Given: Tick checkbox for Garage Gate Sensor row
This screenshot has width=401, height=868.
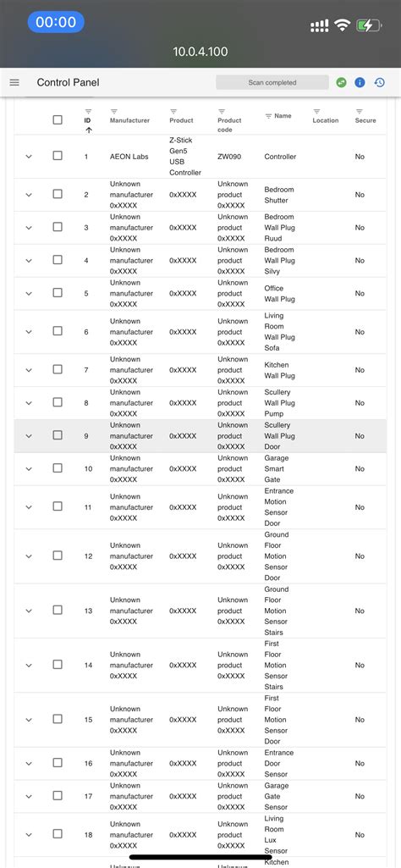Looking at the screenshot, I should click(58, 795).
